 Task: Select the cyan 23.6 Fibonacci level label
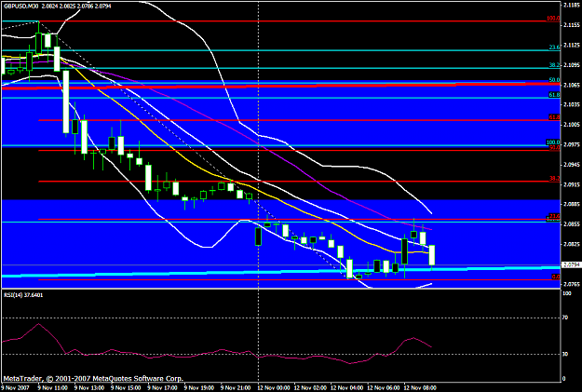(x=555, y=47)
